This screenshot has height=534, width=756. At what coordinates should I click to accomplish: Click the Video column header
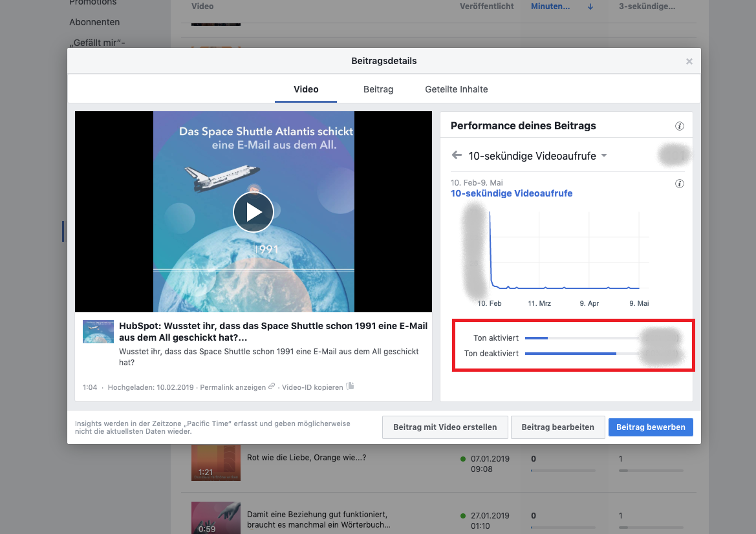202,6
